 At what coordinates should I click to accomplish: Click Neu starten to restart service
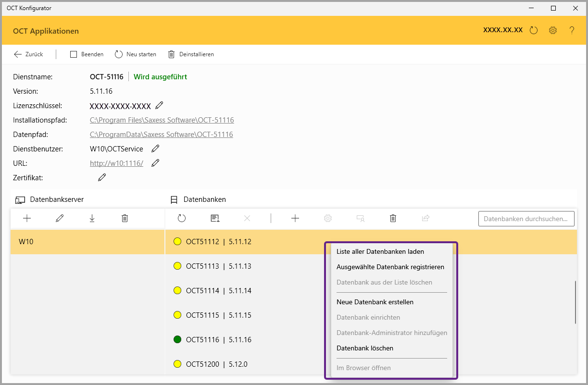[136, 54]
